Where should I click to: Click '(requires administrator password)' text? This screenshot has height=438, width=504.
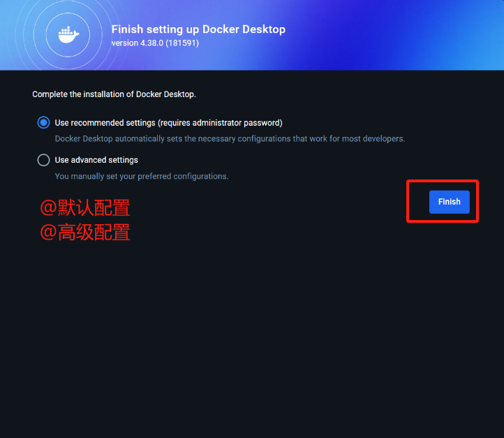[220, 123]
